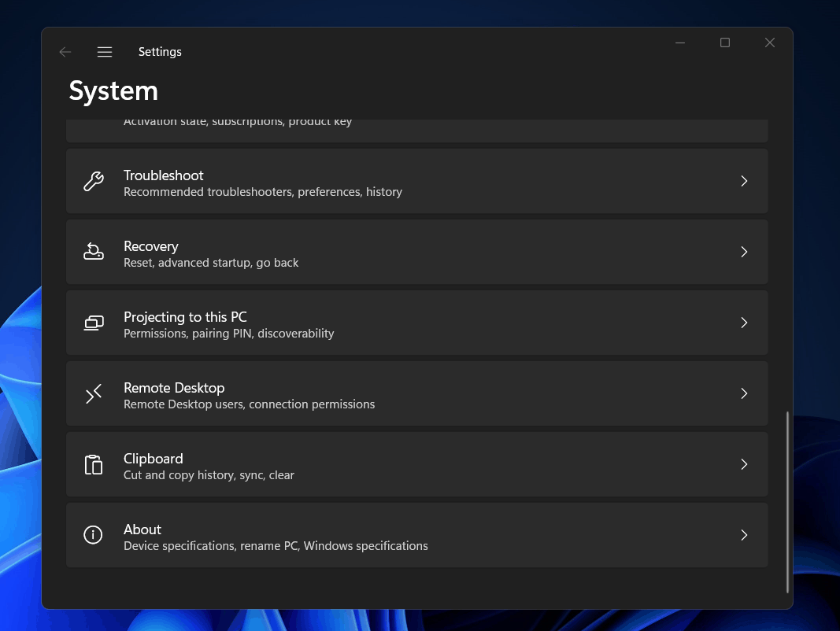Expand the Troubleshoot row chevron
The width and height of the screenshot is (840, 631).
pos(744,181)
